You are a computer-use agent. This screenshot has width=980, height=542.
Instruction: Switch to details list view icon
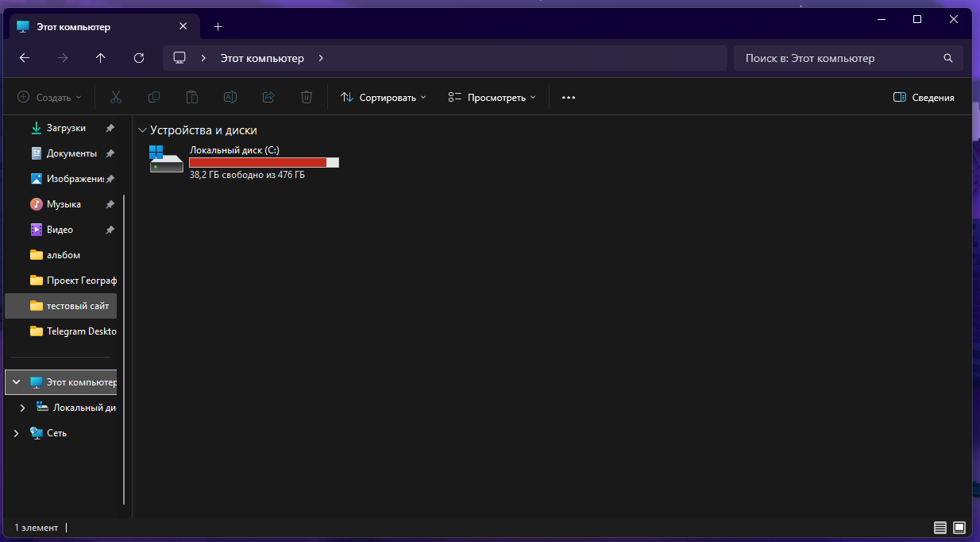coord(940,528)
